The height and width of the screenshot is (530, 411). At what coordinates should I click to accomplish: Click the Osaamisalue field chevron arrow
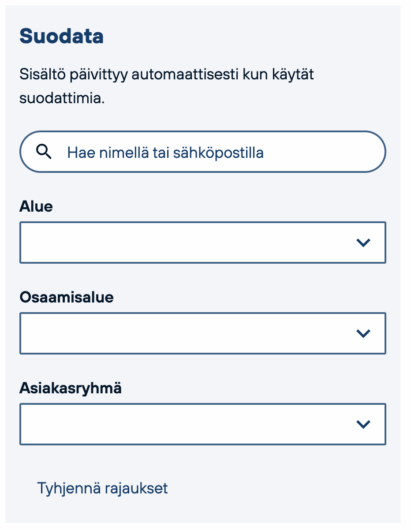[x=363, y=333]
